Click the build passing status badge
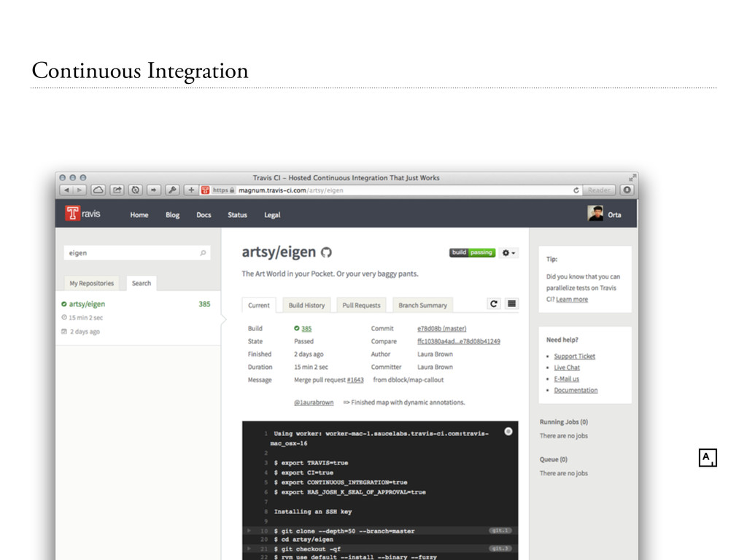This screenshot has width=747, height=560. 472,252
